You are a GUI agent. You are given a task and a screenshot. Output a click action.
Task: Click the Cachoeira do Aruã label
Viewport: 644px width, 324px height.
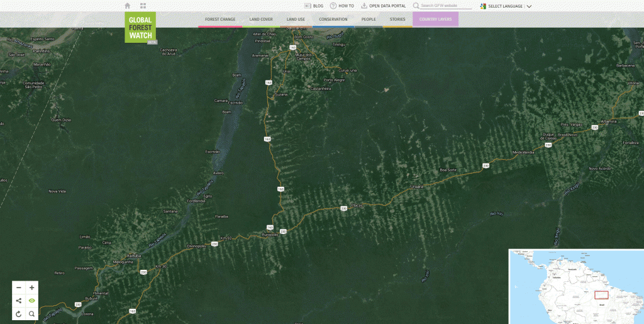pos(167,52)
